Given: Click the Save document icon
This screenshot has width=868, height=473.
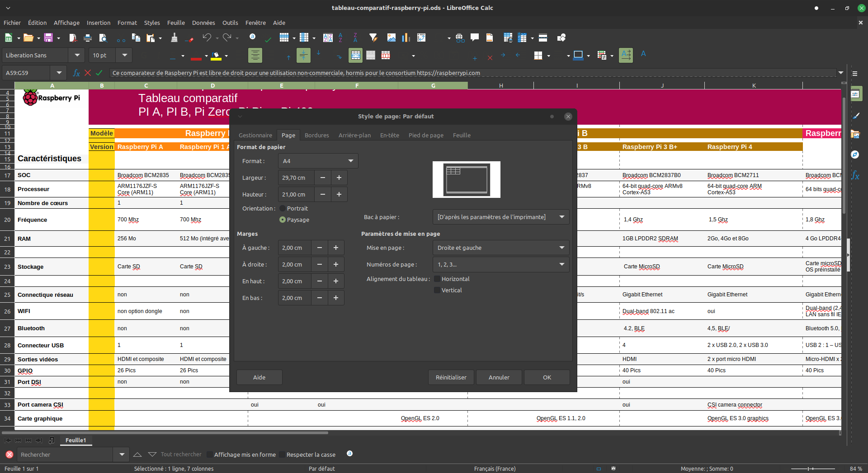Looking at the screenshot, I should [x=48, y=38].
